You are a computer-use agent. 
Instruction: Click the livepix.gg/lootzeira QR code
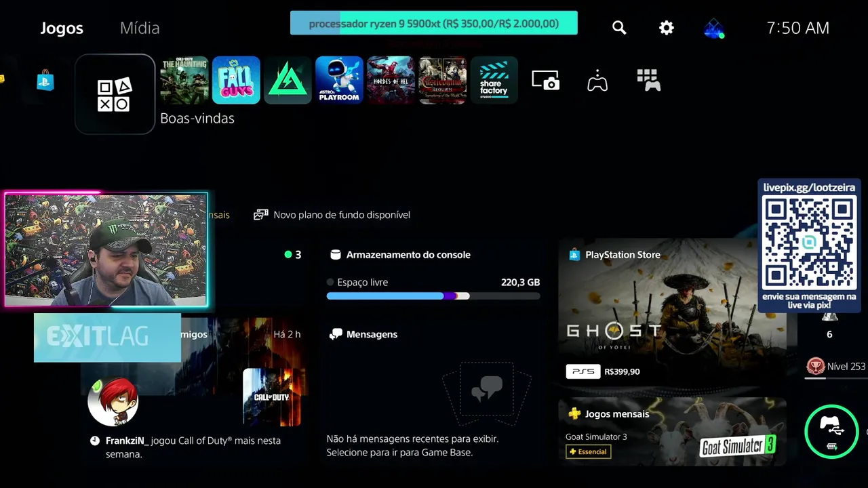click(x=809, y=243)
